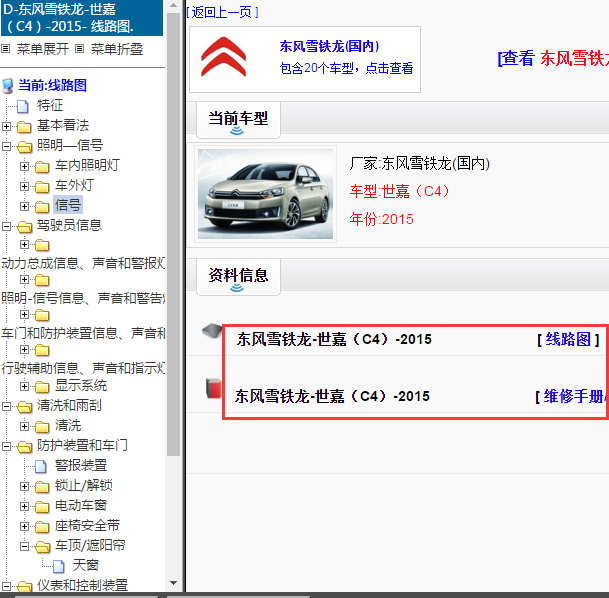Expand the 车内照明灯 node
This screenshot has height=598, width=609.
(x=24, y=166)
